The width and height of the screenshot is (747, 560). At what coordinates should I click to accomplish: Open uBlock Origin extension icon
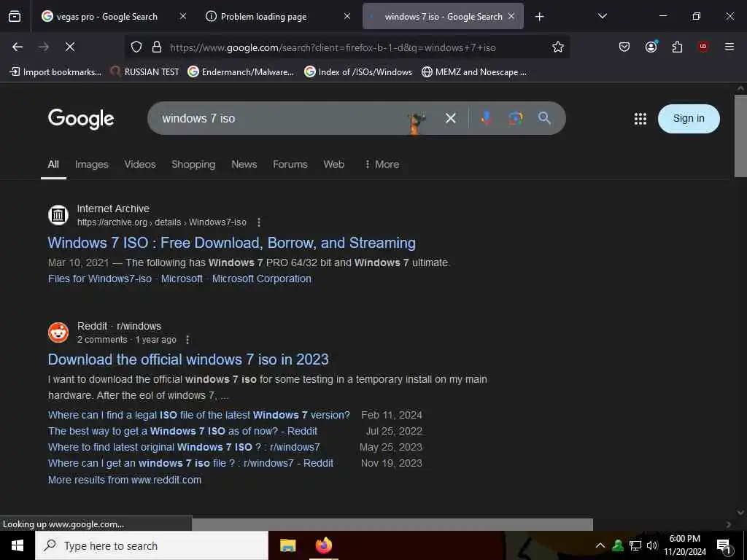[x=703, y=47]
